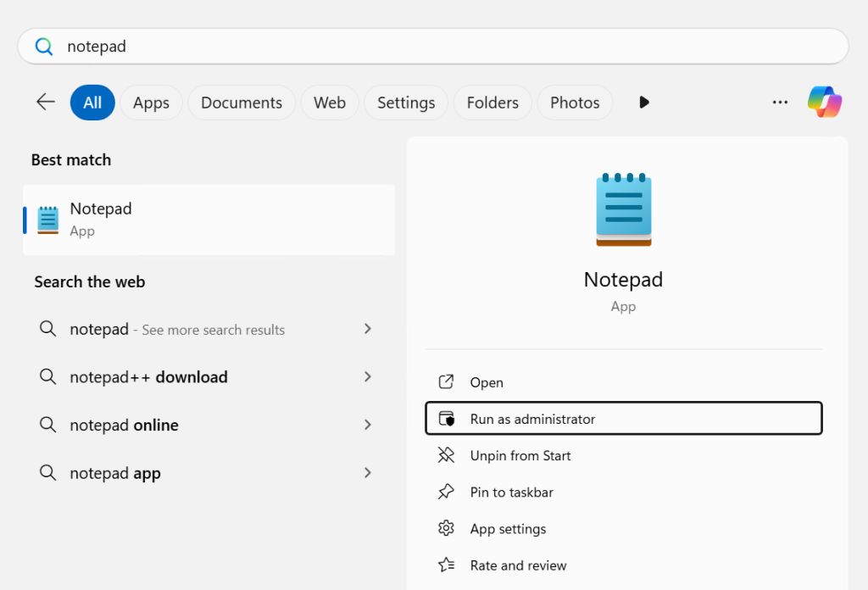Click the search magnifier icon
Image resolution: width=868 pixels, height=590 pixels.
[x=43, y=47]
